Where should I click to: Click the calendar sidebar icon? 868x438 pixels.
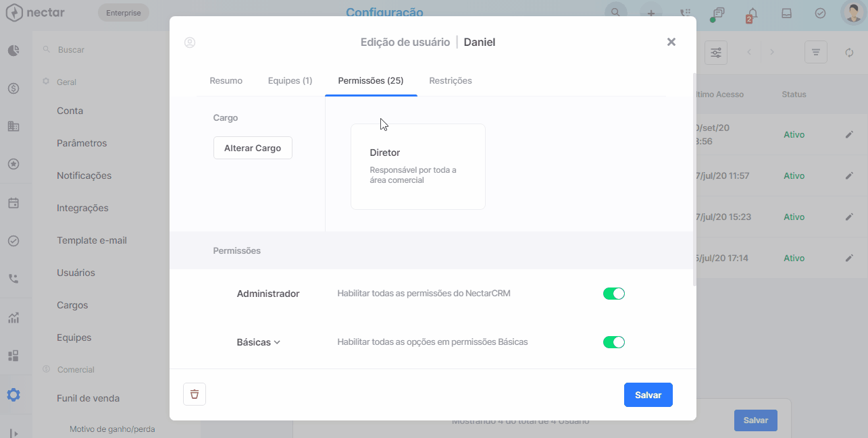(14, 202)
